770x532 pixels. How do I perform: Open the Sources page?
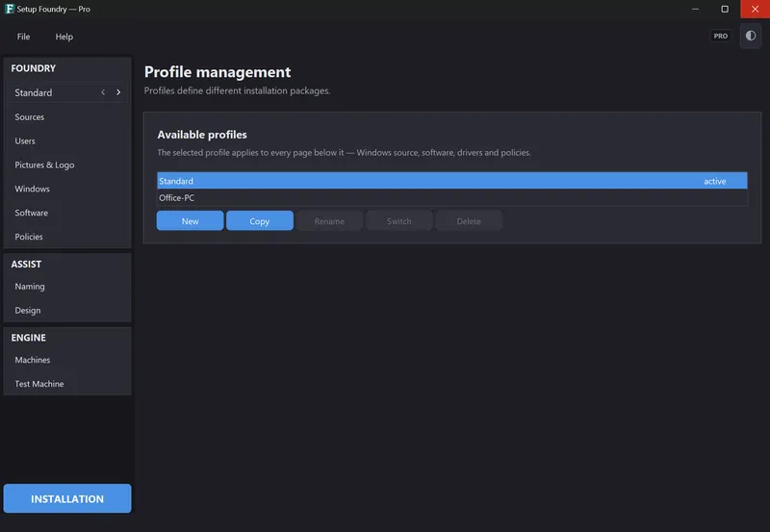click(67, 116)
